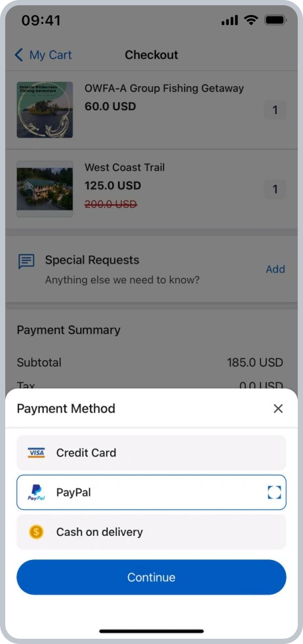The image size is (303, 644).
Task: Open the West Coast Trail lodge thumbnail
Action: coord(45,189)
